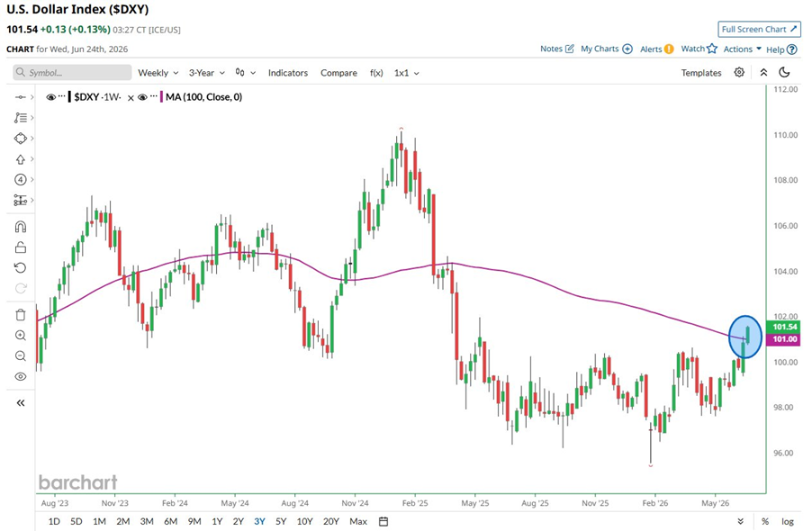812x531 pixels.
Task: Select the arrow marker tool
Action: point(20,159)
